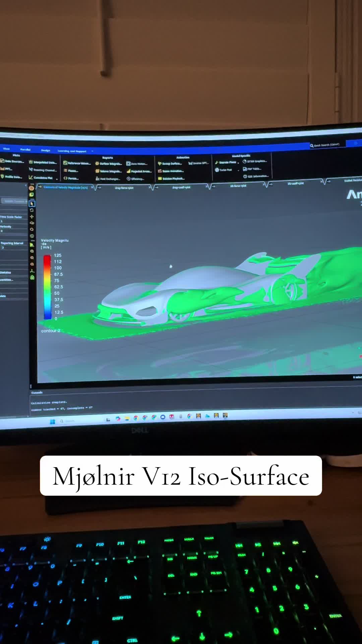Open the Reacting Channel plot

click(43, 170)
